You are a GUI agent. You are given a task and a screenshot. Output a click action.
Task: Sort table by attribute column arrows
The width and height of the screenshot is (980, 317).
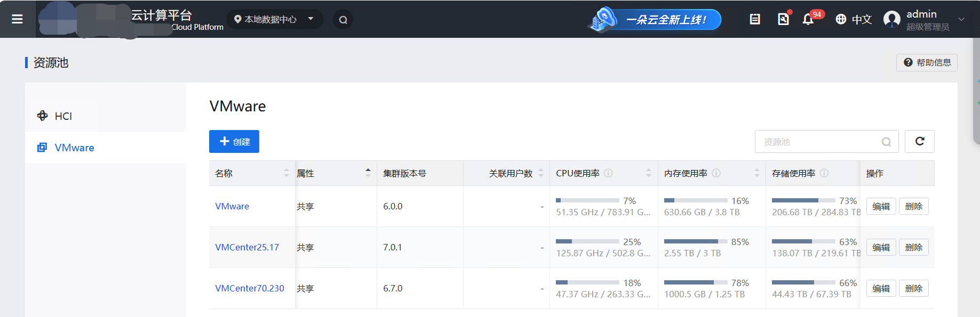pos(368,173)
